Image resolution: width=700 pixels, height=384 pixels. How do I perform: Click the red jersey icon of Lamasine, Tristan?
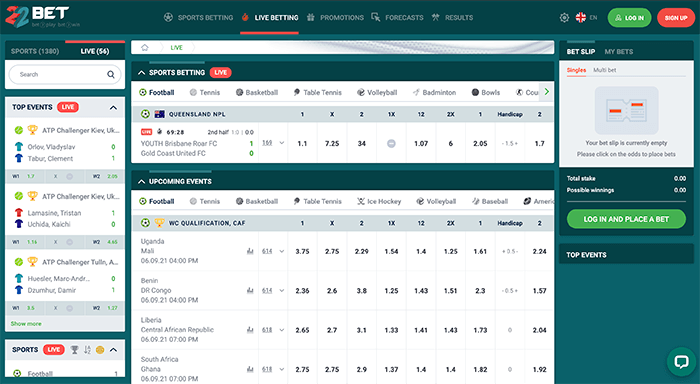coord(19,213)
